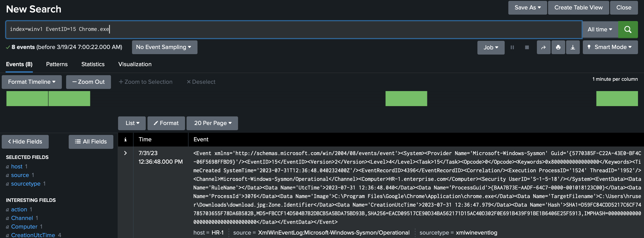The image size is (644, 238).
Task: Stop the search job
Action: [527, 47]
